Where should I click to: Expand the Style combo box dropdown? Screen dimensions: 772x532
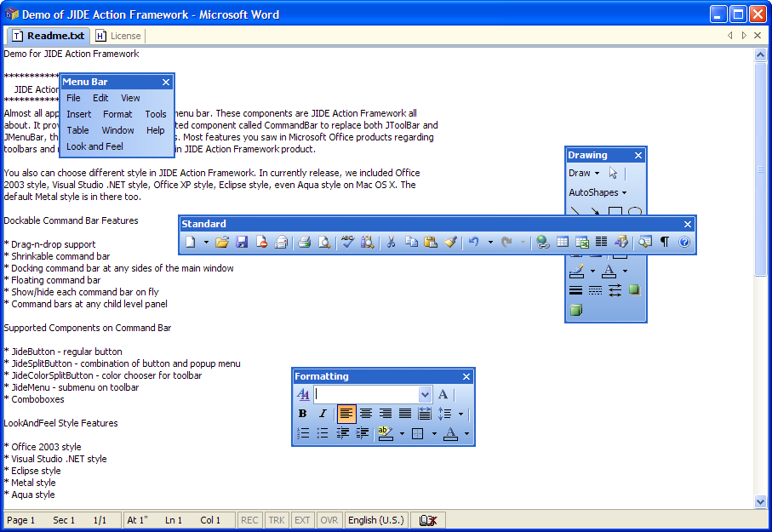click(x=425, y=394)
